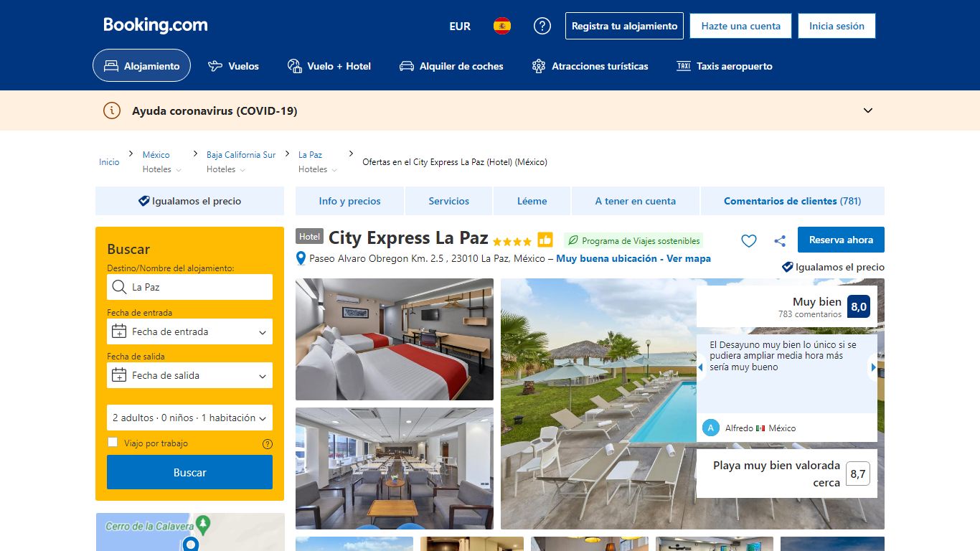Click the yellow thumbs-up preferred icon
Viewport: 980px width, 551px height.
tap(545, 240)
